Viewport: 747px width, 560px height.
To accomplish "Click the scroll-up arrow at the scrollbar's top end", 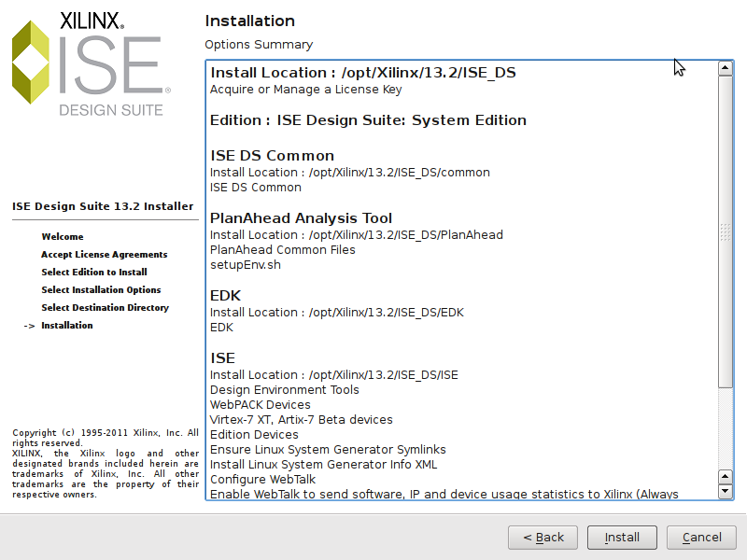I will [x=725, y=68].
